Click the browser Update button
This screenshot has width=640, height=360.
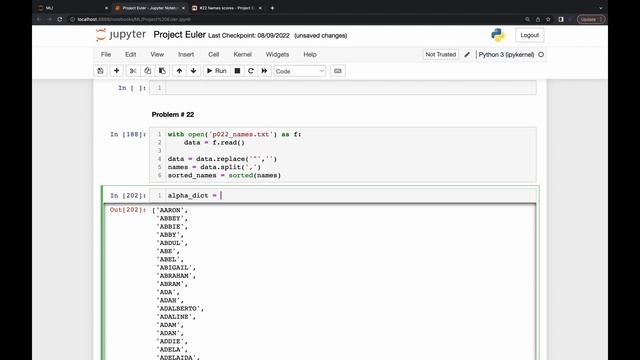coord(591,19)
